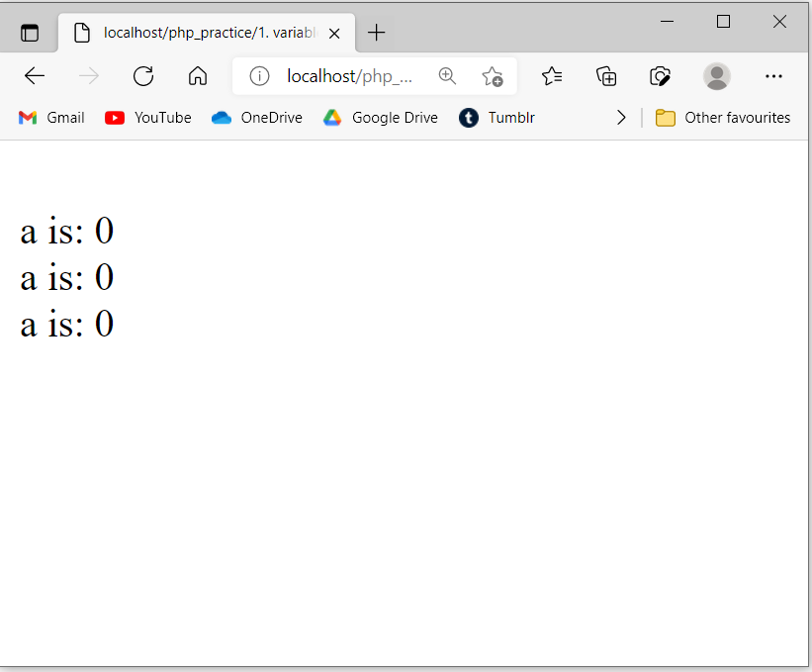Click the browser back arrow button
812x672 pixels.
(x=35, y=76)
